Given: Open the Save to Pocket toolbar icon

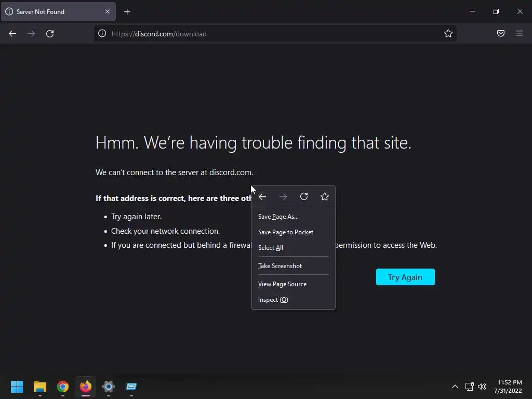Looking at the screenshot, I should coord(501,33).
